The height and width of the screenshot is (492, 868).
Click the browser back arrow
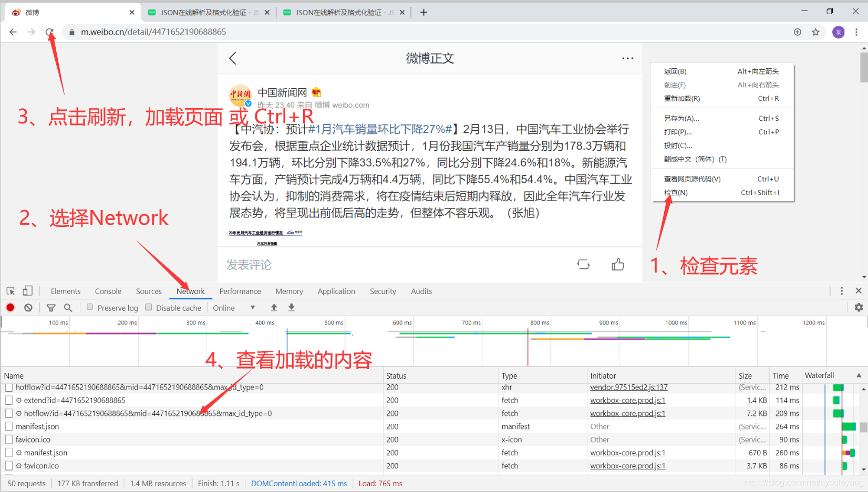(x=13, y=32)
